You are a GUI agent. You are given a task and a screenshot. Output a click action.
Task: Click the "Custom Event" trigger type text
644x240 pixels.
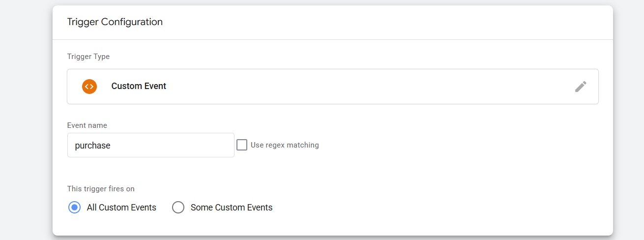139,86
